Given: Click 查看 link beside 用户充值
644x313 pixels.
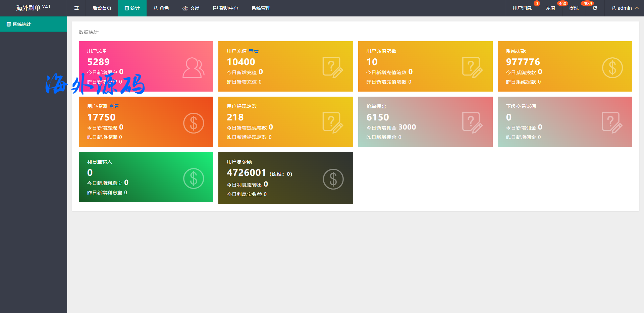Looking at the screenshot, I should (254, 51).
